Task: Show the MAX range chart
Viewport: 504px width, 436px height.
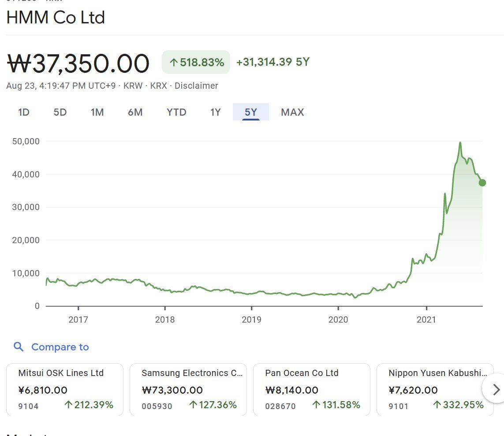Action: [292, 112]
